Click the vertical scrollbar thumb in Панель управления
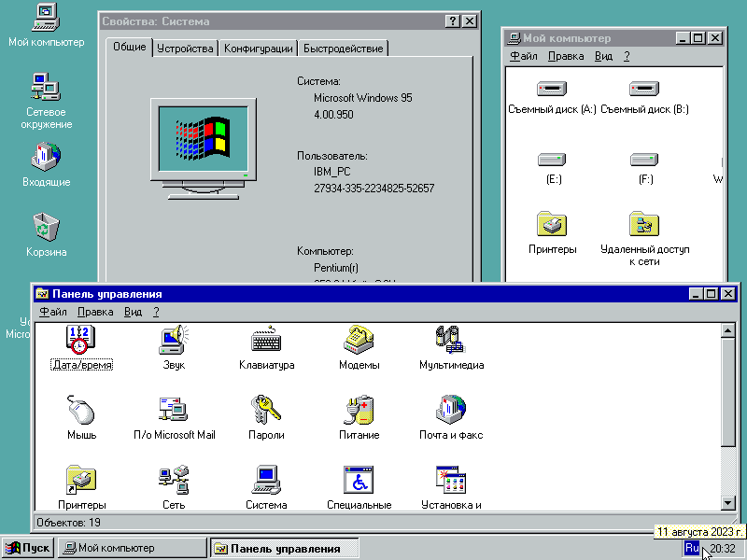 coord(728,392)
